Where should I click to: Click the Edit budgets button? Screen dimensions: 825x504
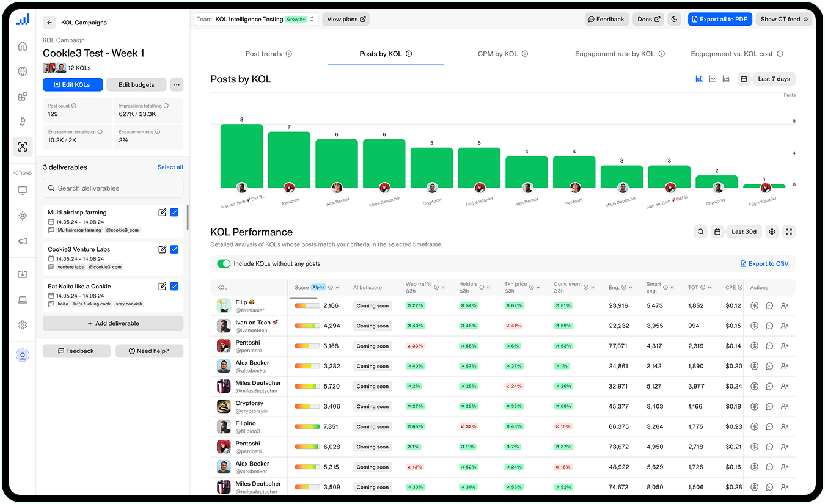(x=136, y=84)
